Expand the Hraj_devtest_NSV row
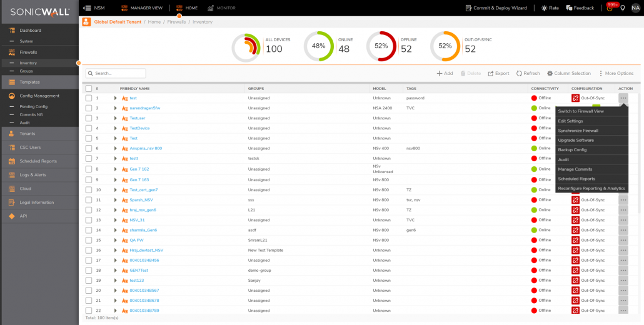Image resolution: width=644 pixels, height=325 pixels. click(x=116, y=251)
